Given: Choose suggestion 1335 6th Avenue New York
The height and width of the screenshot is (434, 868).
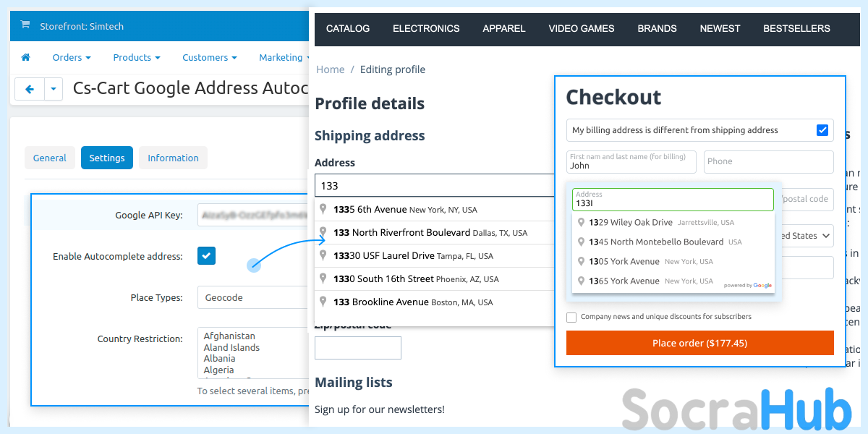Looking at the screenshot, I should (x=435, y=210).
